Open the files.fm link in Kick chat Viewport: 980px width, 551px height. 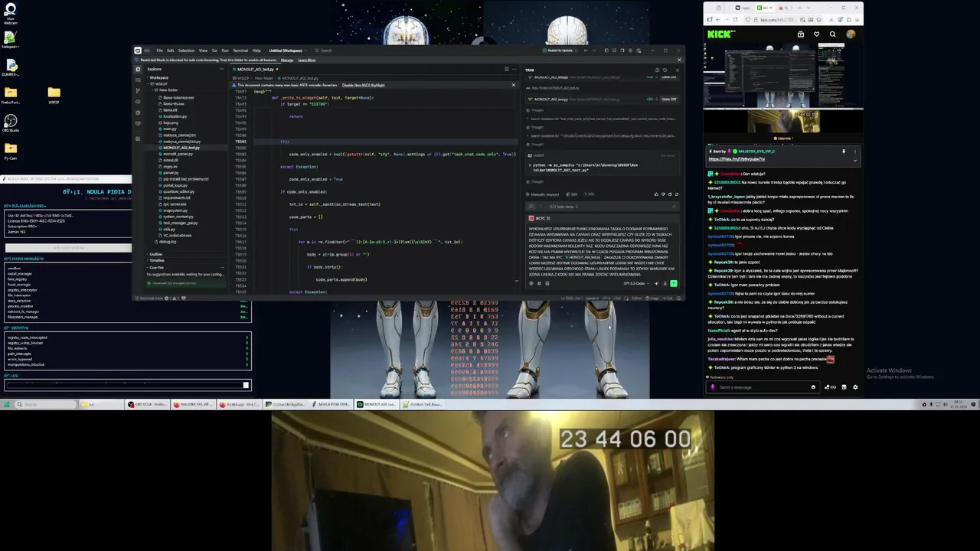tap(737, 159)
